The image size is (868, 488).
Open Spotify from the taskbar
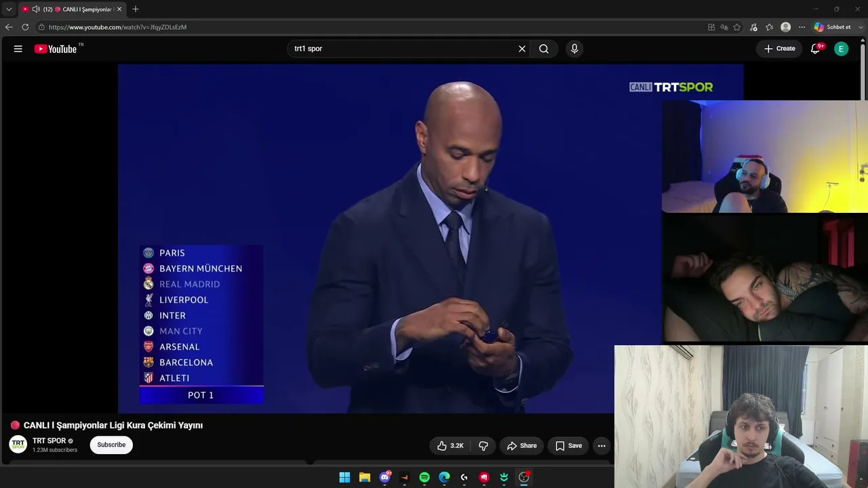click(x=425, y=477)
